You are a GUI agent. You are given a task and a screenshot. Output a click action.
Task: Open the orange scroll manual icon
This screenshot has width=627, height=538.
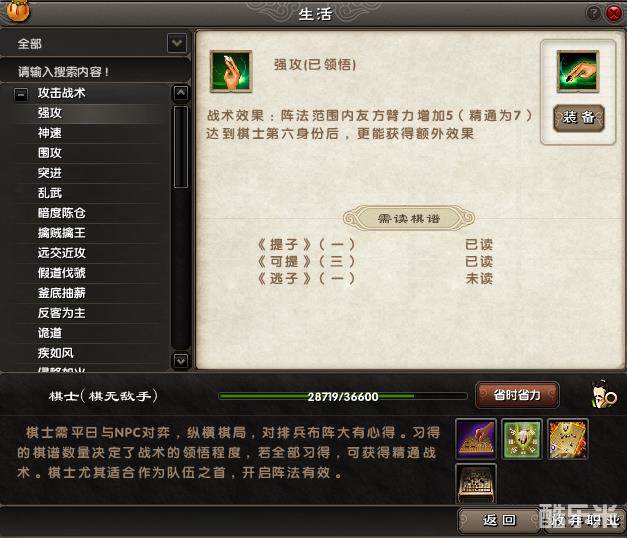coord(568,439)
